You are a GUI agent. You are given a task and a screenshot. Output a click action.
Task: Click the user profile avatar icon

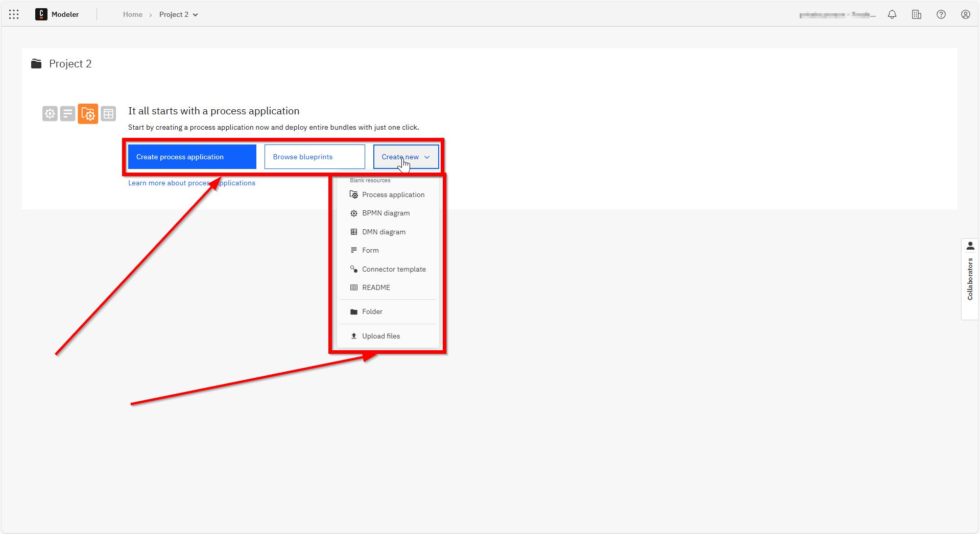(965, 14)
